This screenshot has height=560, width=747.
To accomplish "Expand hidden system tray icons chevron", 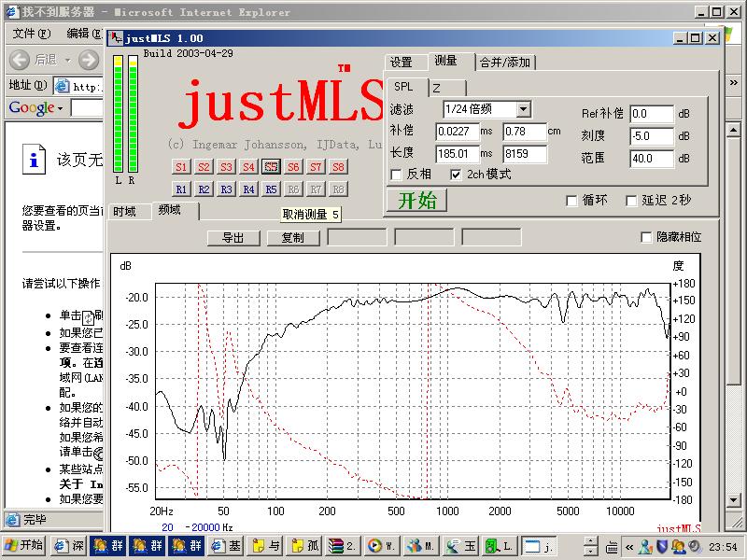I will click(629, 547).
